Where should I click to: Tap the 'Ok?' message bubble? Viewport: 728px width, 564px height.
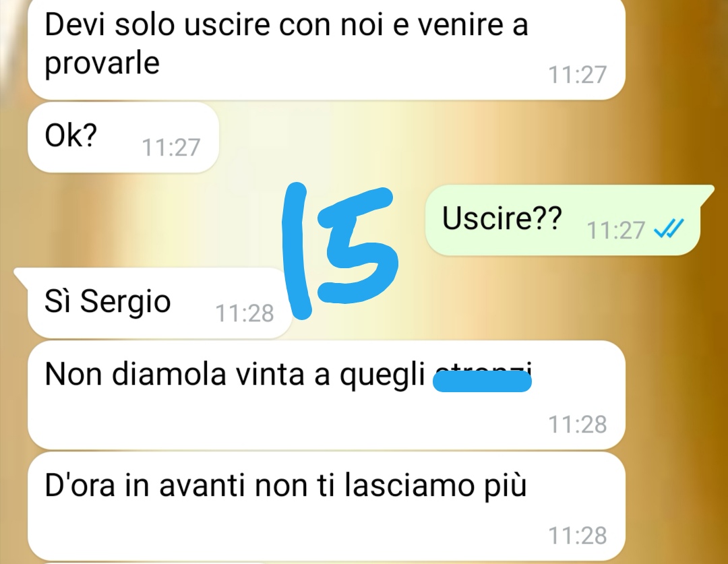[123, 137]
